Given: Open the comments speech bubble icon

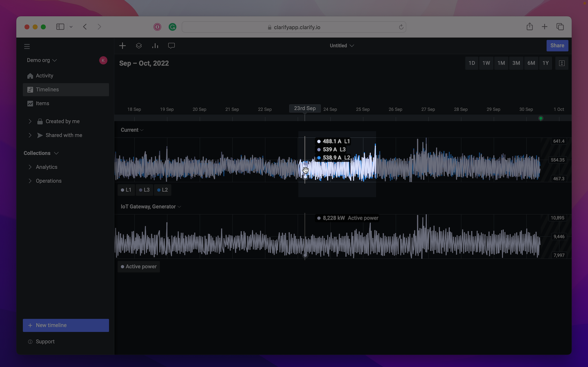Looking at the screenshot, I should pos(171,46).
